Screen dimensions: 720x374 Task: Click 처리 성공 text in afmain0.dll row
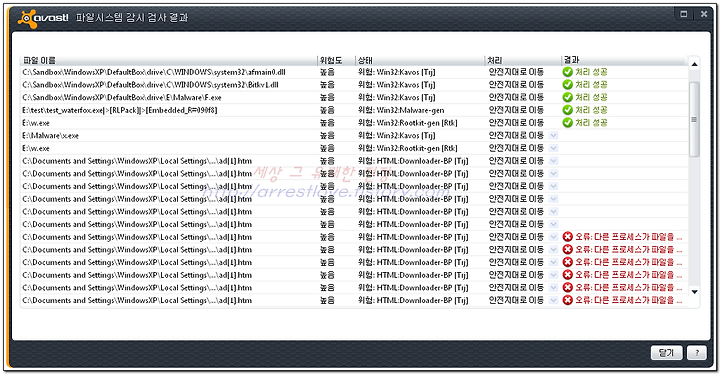591,72
